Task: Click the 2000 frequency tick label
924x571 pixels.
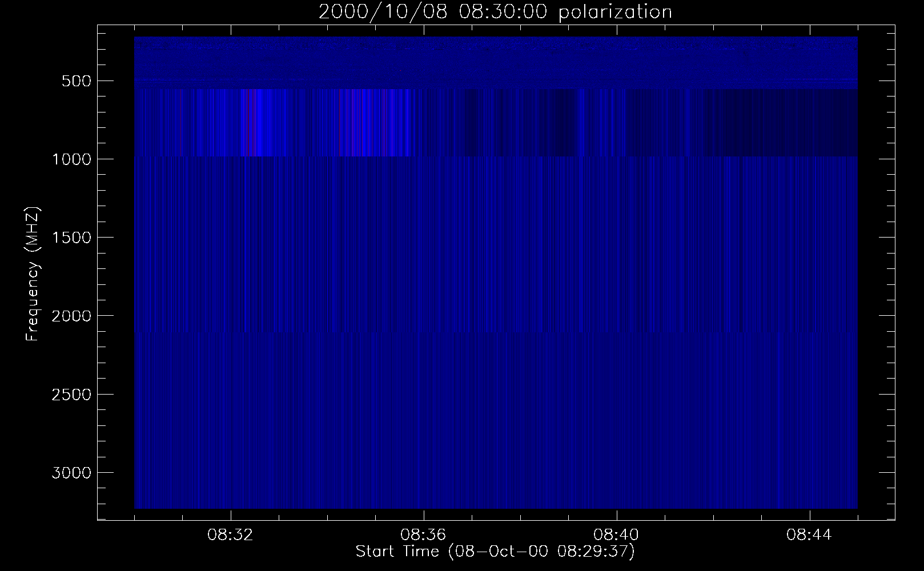Action: click(x=71, y=316)
